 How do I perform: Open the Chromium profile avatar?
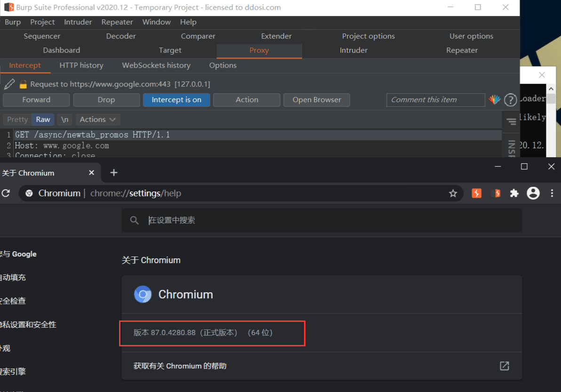(x=533, y=193)
